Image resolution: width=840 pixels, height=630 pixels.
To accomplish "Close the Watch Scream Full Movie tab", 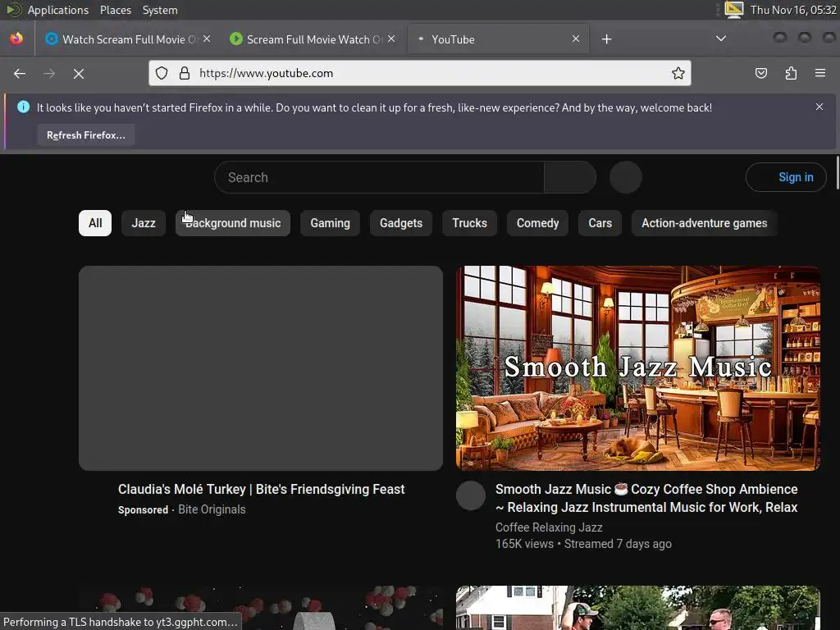I will point(207,39).
